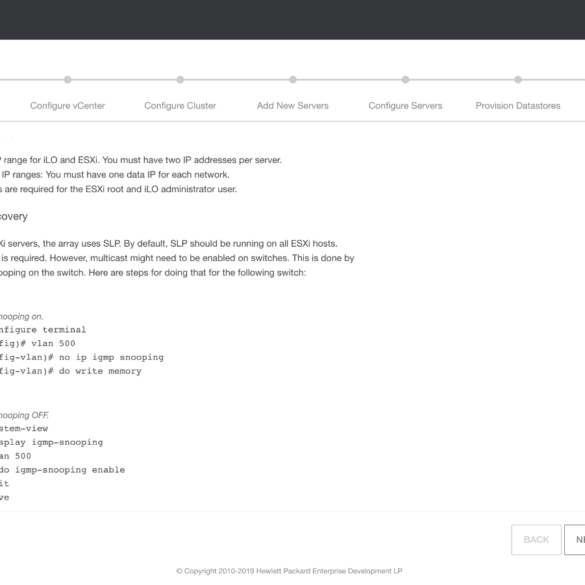Click the step dot above Provision Datastores
The image size is (585, 585).
[518, 79]
